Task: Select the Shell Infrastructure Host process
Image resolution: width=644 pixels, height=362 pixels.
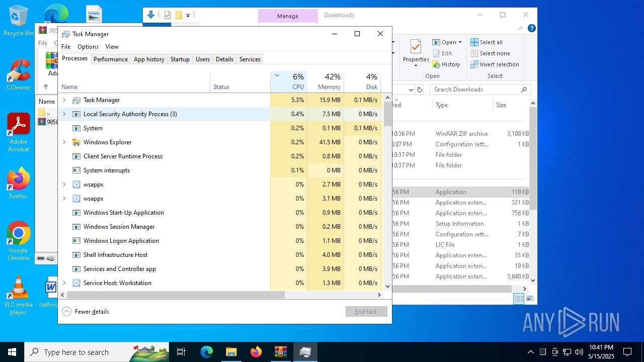Action: pos(220,255)
